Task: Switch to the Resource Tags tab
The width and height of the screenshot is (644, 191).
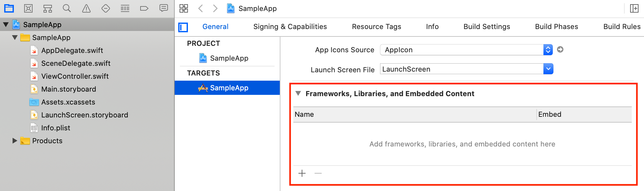Action: click(376, 27)
